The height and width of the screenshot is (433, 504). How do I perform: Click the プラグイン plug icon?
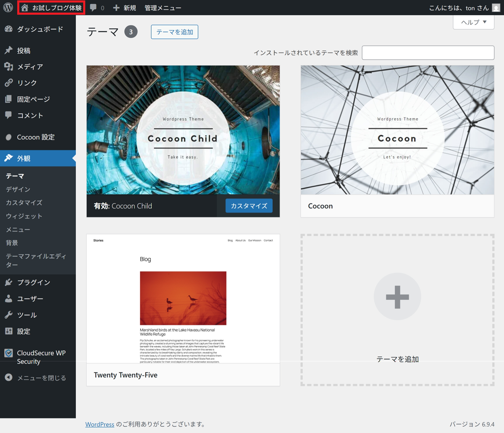pyautogui.click(x=8, y=283)
